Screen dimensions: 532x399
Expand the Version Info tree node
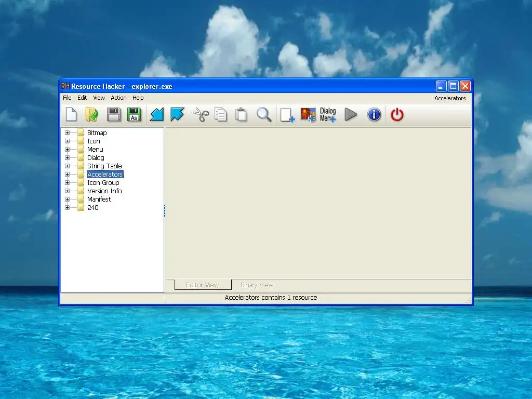[67, 191]
